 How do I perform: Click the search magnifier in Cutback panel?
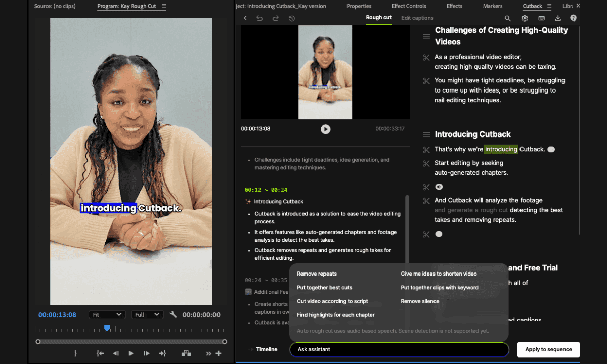click(508, 18)
